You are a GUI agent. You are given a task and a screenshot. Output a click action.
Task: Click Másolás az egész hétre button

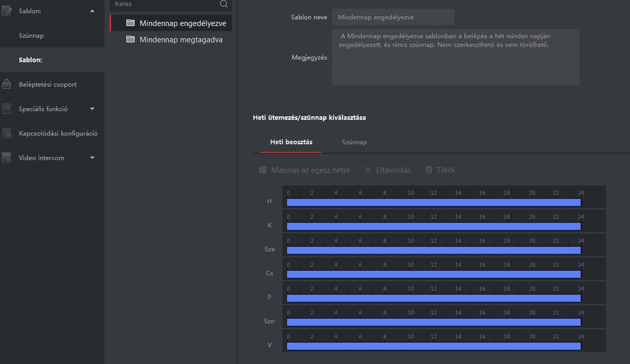tap(305, 170)
